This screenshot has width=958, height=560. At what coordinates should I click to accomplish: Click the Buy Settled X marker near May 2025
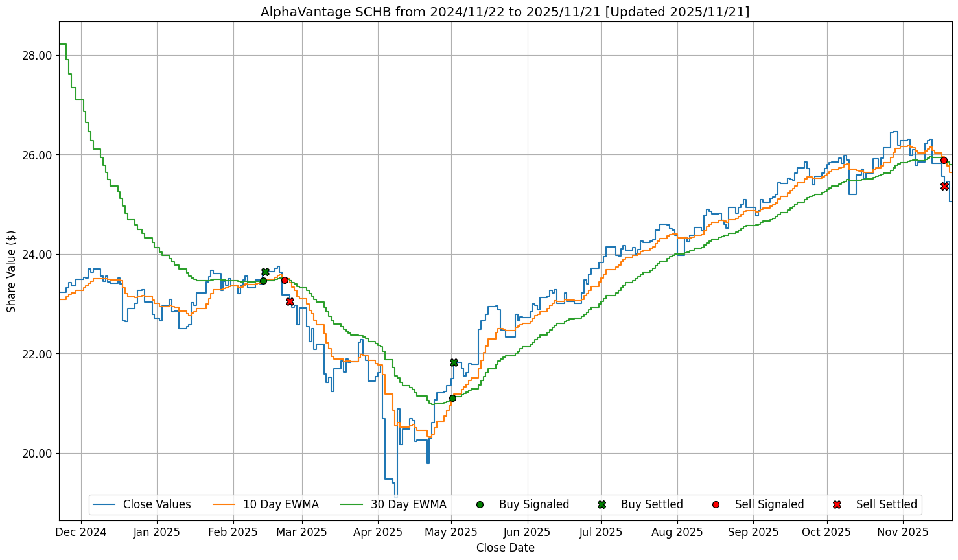[x=454, y=362]
